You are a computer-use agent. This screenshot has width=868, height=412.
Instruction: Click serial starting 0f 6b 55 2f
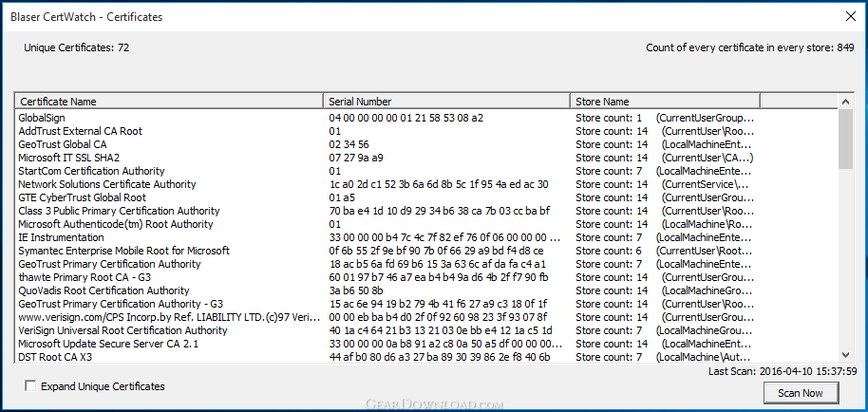point(436,251)
